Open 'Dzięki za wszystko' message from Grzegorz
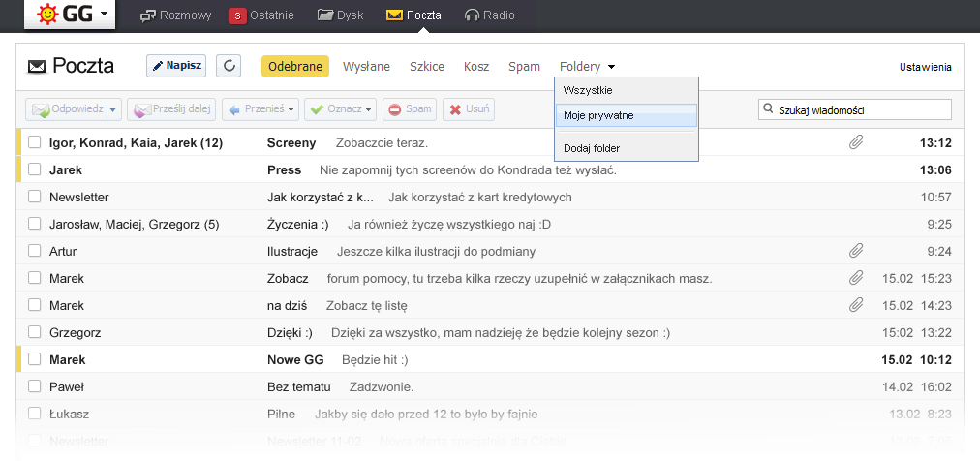The width and height of the screenshot is (980, 461). click(x=489, y=332)
